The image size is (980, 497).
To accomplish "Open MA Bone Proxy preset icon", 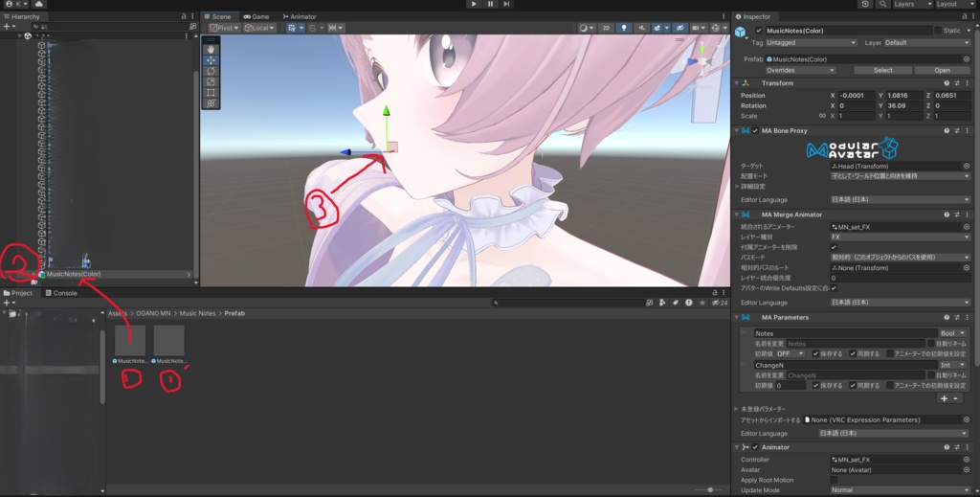I will click(957, 130).
